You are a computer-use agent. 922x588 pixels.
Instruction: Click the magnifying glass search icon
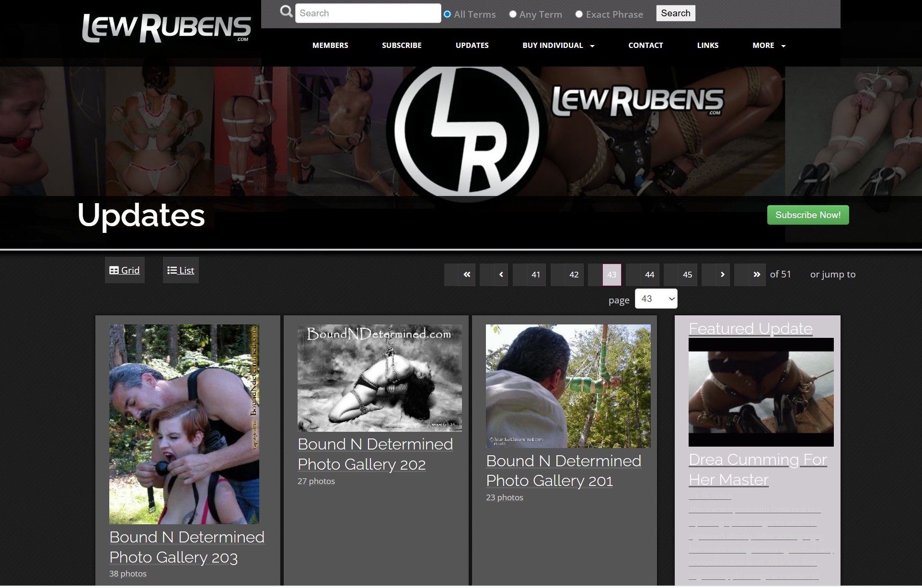(286, 12)
